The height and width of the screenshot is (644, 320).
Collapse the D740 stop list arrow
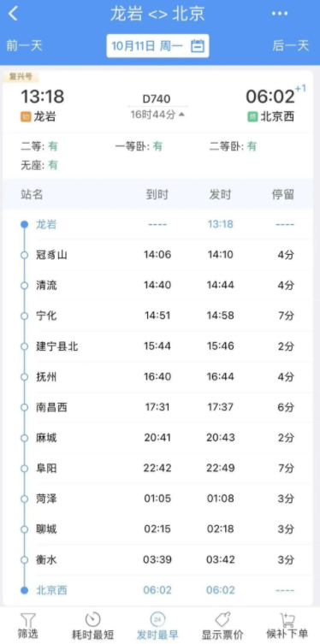point(181,115)
